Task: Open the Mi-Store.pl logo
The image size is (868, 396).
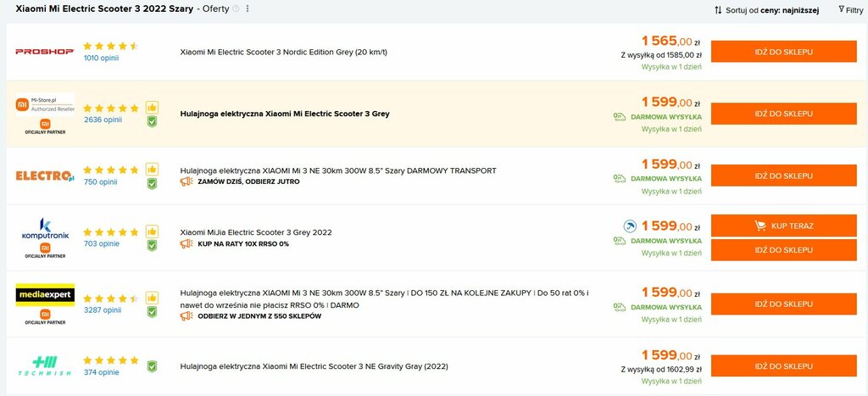Action: [45, 104]
